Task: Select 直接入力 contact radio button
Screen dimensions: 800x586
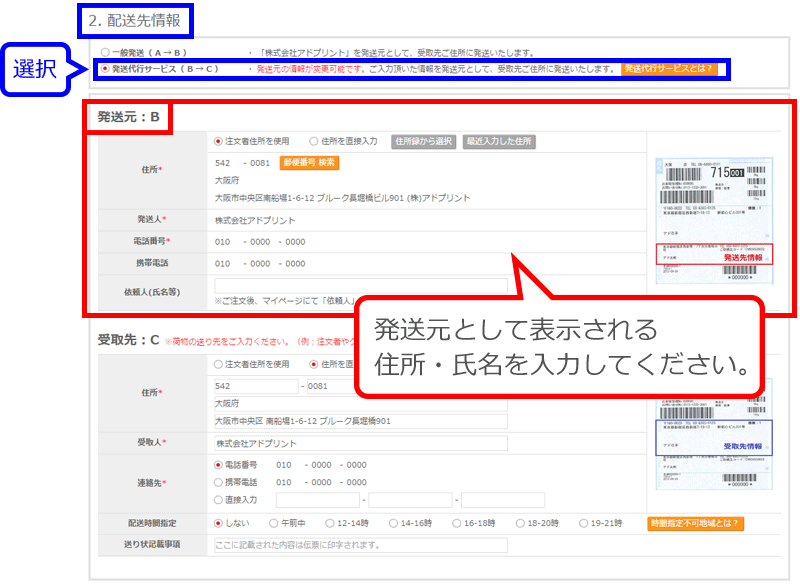Action: point(218,500)
